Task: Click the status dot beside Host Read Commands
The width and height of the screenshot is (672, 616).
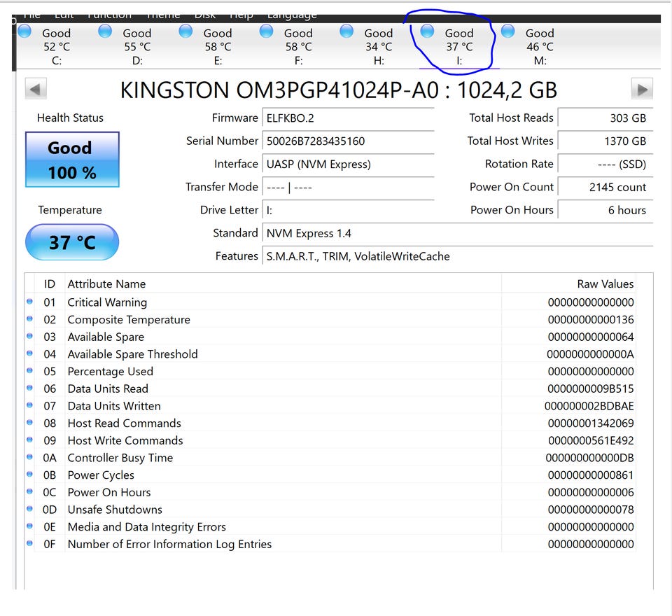Action: (29, 422)
